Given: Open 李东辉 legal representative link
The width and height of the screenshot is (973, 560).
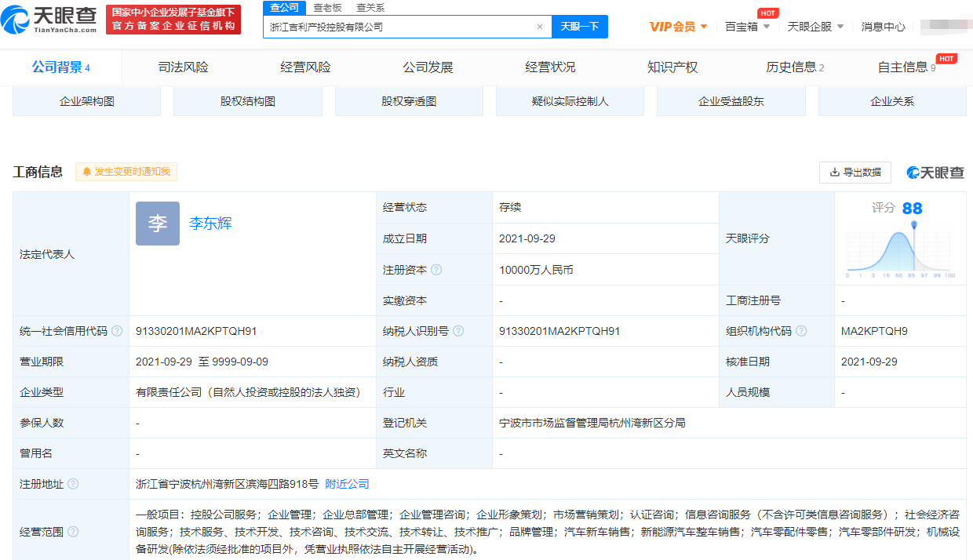Looking at the screenshot, I should pyautogui.click(x=210, y=224).
